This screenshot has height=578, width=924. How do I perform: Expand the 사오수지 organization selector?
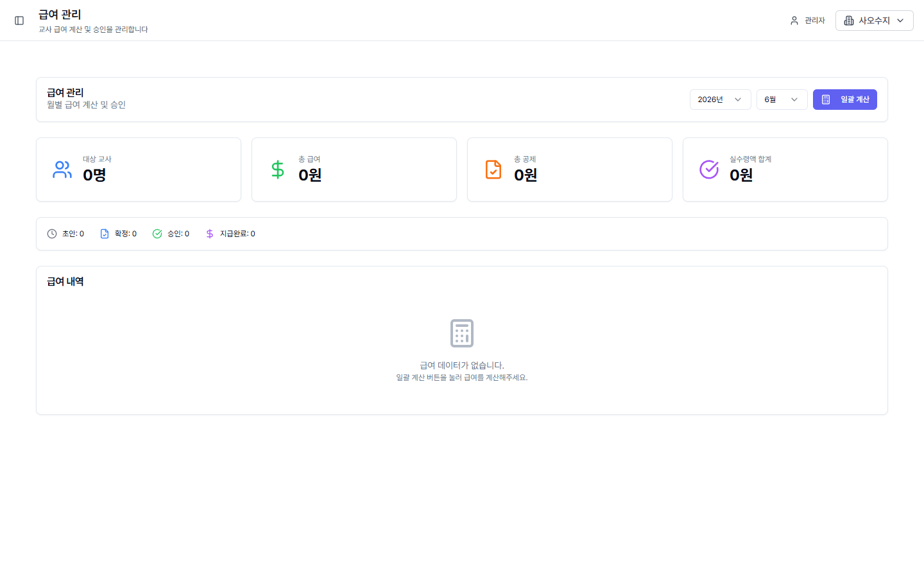[874, 21]
